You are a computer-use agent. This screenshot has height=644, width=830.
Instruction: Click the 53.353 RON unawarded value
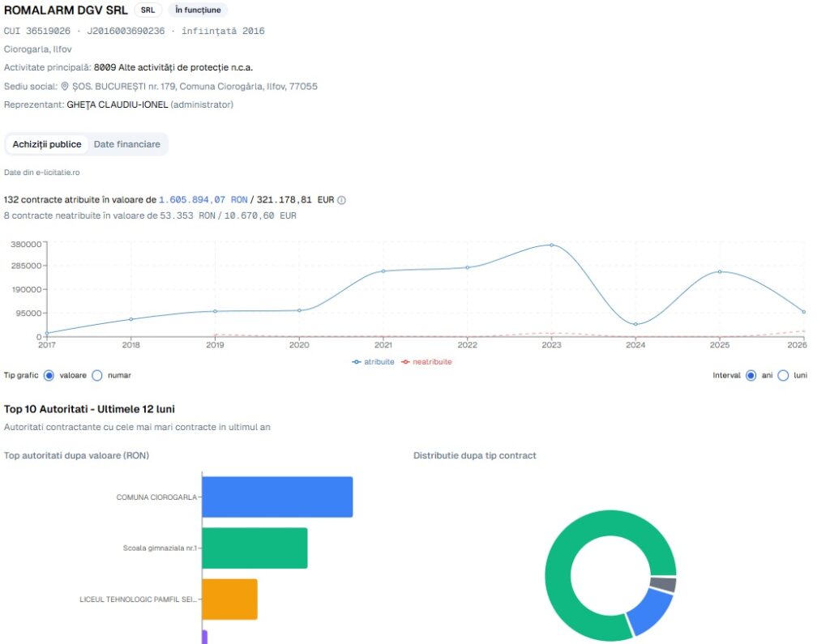pyautogui.click(x=187, y=215)
